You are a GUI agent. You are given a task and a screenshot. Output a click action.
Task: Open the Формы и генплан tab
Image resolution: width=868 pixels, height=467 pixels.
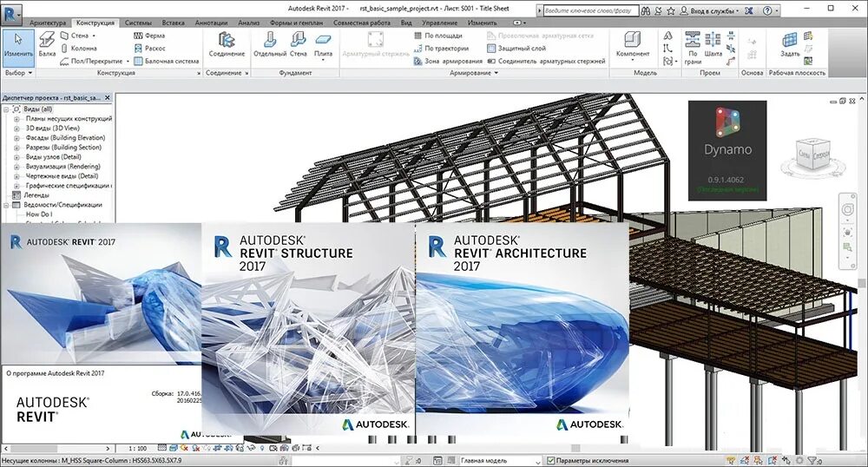(296, 23)
